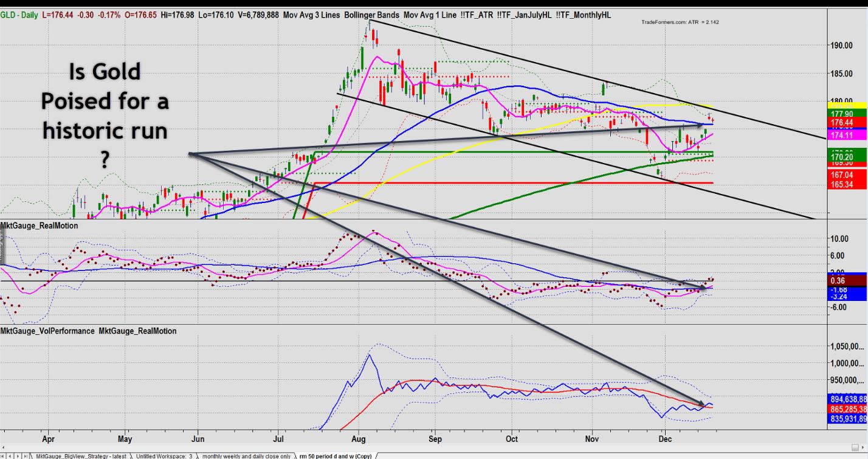
Task: Click the Aug label on time axis
Action: (358, 437)
